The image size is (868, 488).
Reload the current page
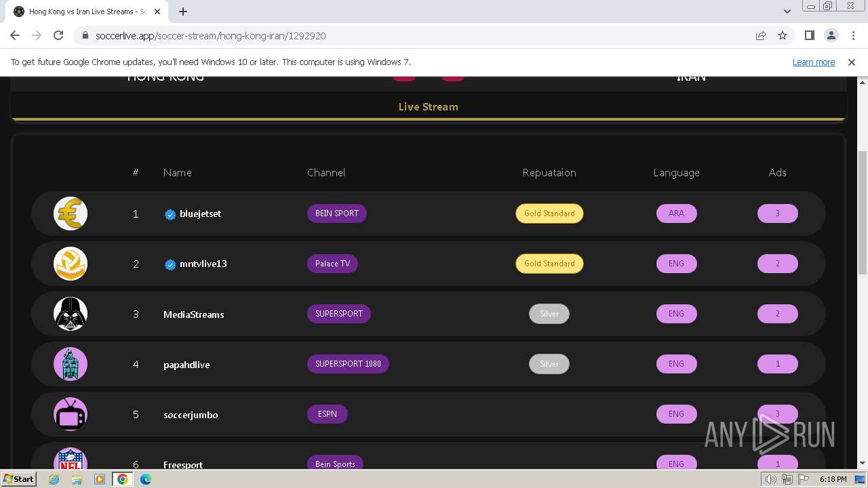click(x=58, y=35)
